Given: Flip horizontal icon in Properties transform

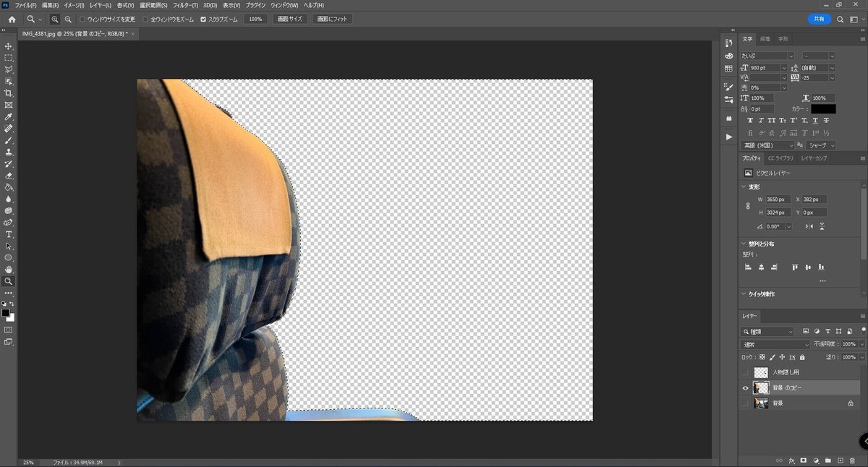Looking at the screenshot, I should click(x=809, y=226).
